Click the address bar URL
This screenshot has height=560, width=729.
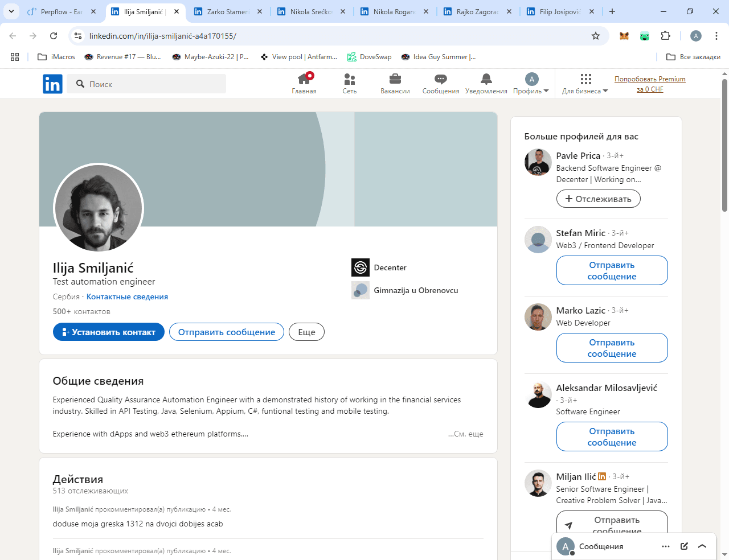pyautogui.click(x=163, y=36)
